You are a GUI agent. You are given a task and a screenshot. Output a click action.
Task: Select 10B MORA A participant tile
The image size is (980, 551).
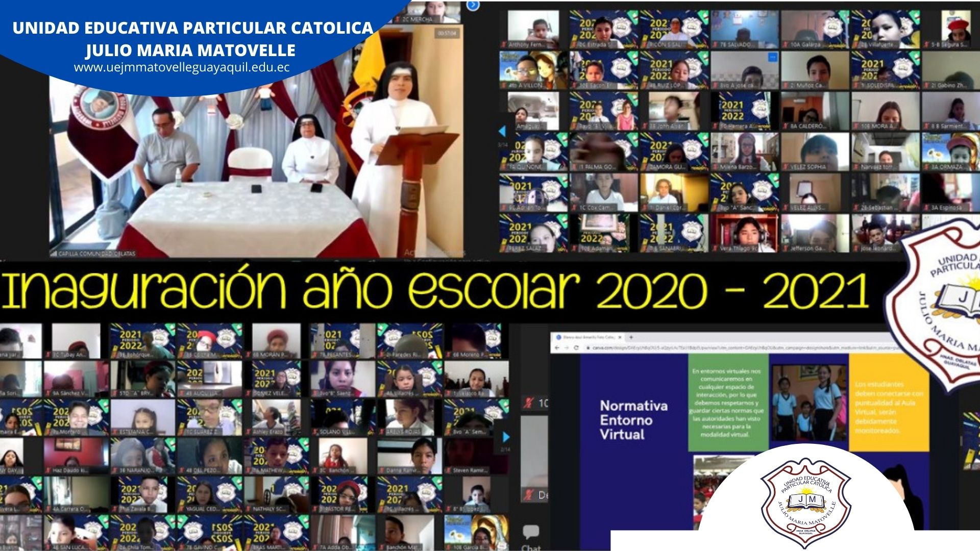click(x=885, y=111)
